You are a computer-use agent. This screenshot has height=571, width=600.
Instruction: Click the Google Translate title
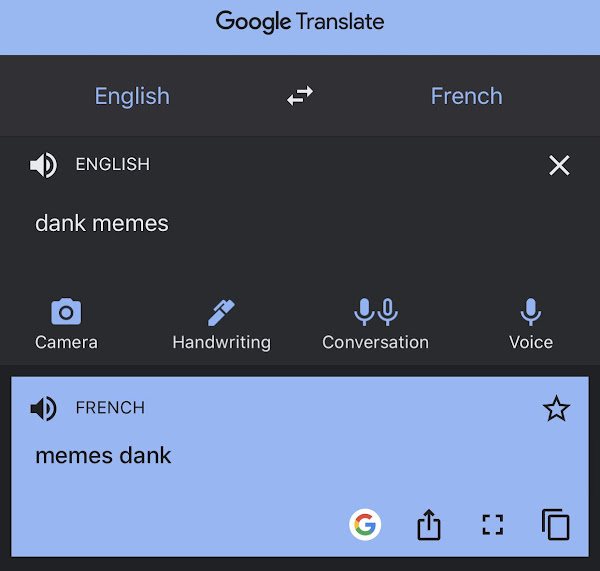300,22
